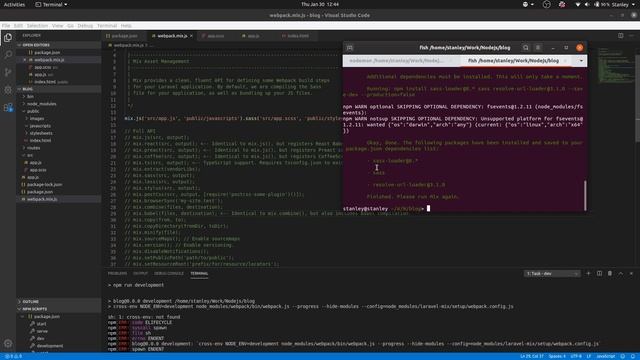This screenshot has height=360, width=640.
Task: Open the terminal tabs dropdown arrow
Action: tap(581, 60)
